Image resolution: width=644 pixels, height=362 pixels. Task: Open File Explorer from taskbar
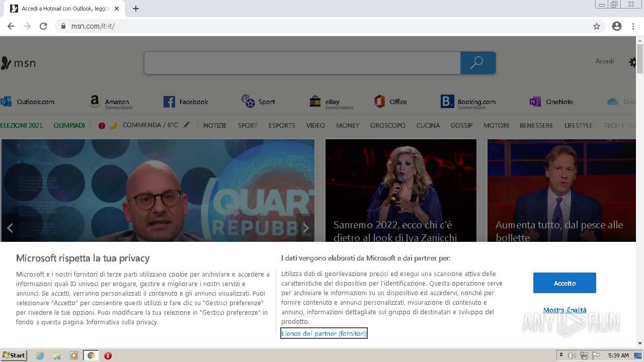click(57, 355)
